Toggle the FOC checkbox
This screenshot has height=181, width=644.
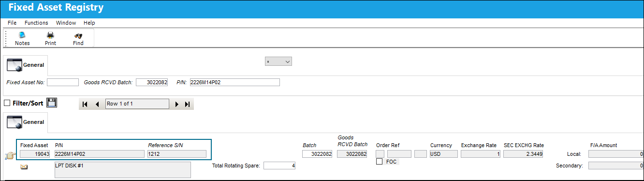(380, 162)
